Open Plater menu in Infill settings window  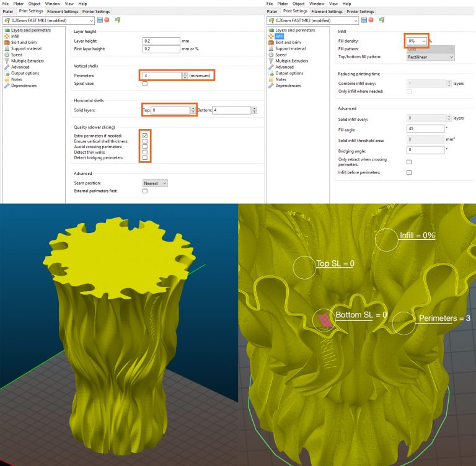(283, 4)
